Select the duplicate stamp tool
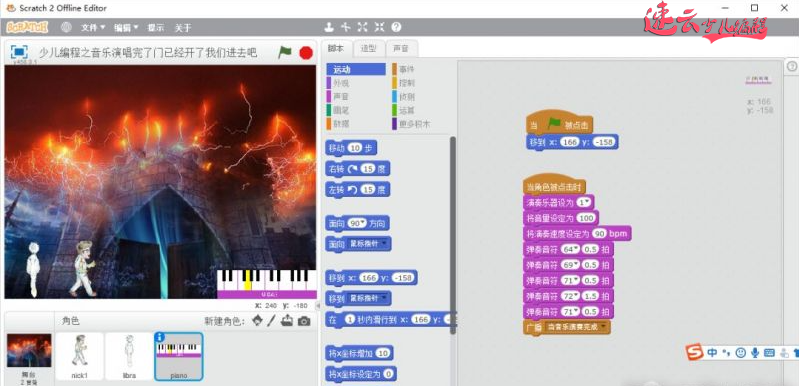 329,27
